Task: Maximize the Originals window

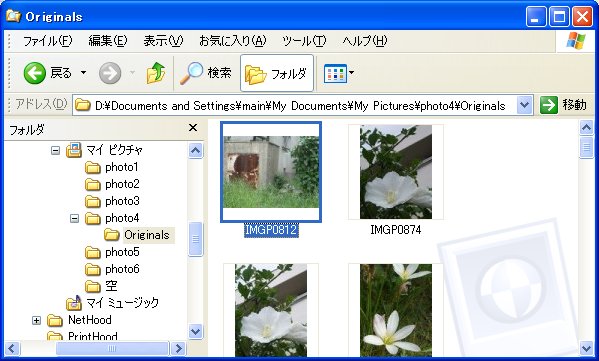Action: point(559,17)
